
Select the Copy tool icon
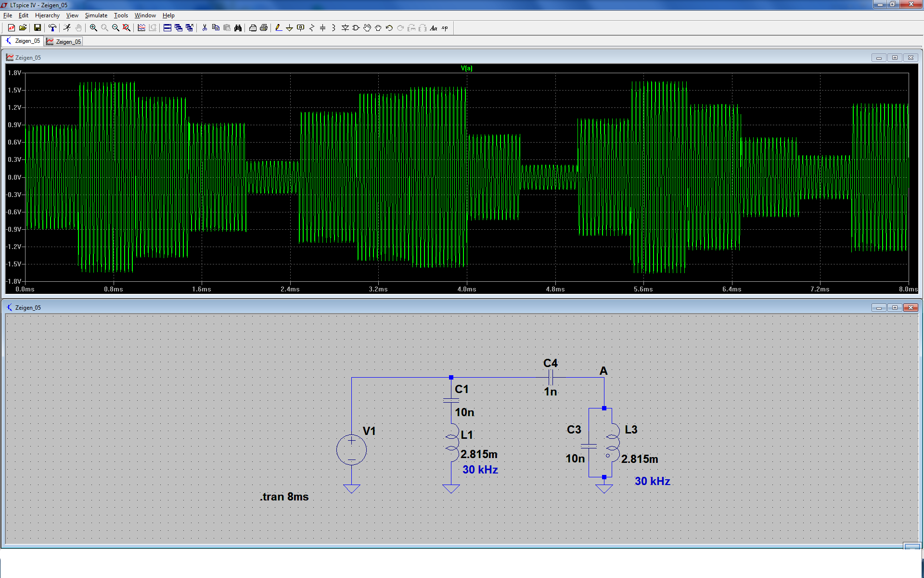click(216, 28)
